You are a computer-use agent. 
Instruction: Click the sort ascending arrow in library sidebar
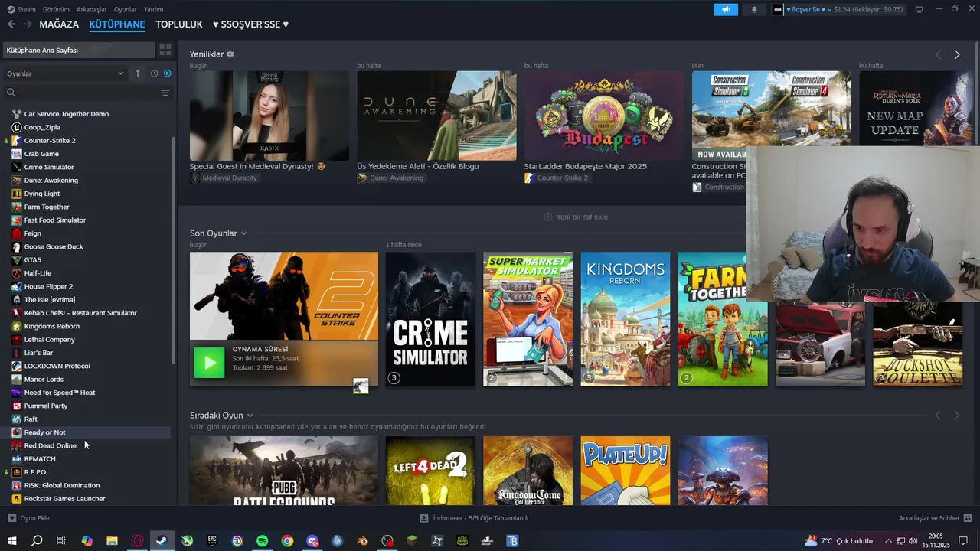138,73
